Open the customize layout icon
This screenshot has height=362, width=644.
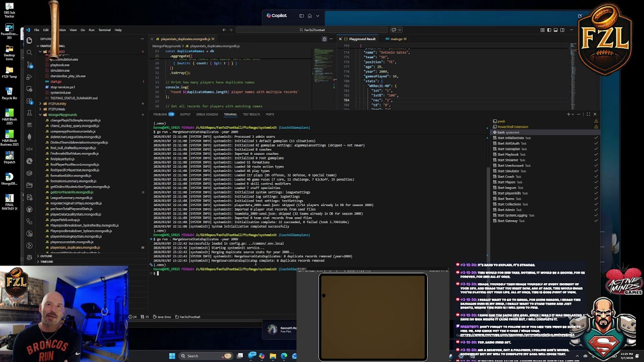[542, 30]
